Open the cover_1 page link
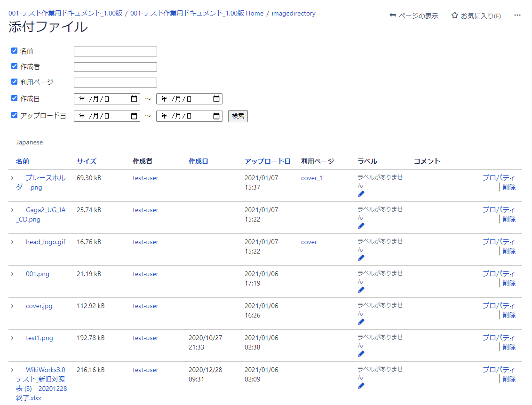 pyautogui.click(x=312, y=178)
